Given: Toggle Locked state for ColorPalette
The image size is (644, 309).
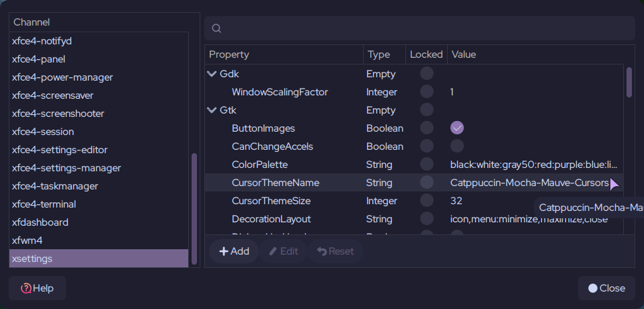Looking at the screenshot, I should pyautogui.click(x=426, y=165).
